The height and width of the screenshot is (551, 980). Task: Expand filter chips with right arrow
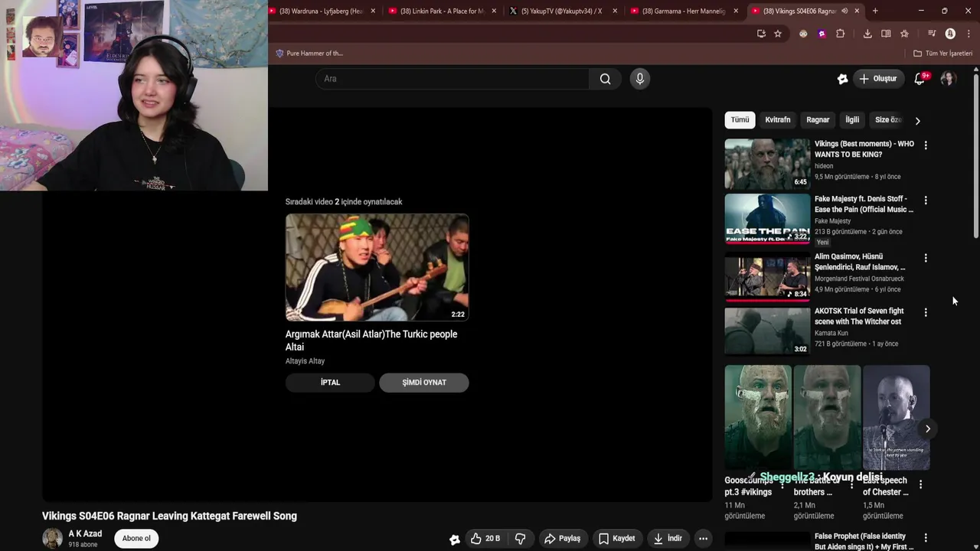click(917, 121)
